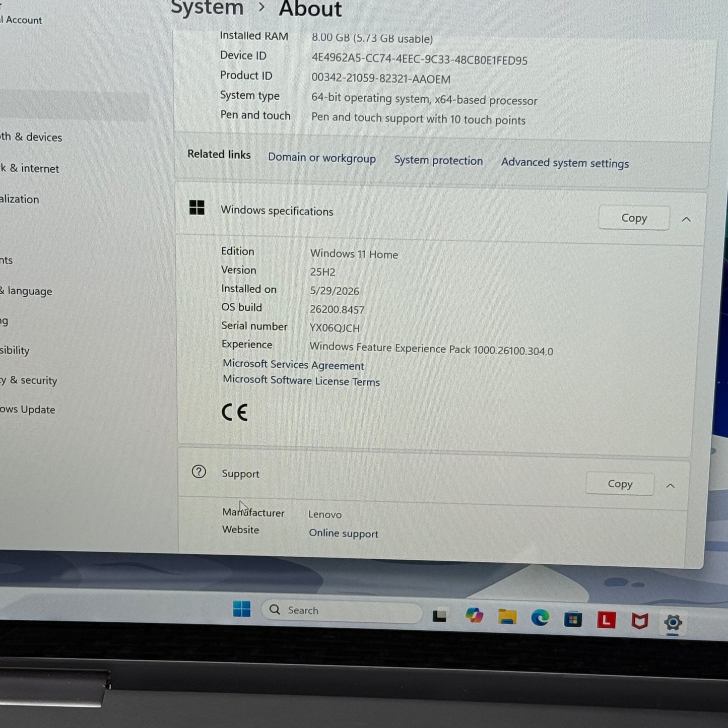Launch Copilot from the taskbar
The image size is (728, 728).
pyautogui.click(x=474, y=616)
